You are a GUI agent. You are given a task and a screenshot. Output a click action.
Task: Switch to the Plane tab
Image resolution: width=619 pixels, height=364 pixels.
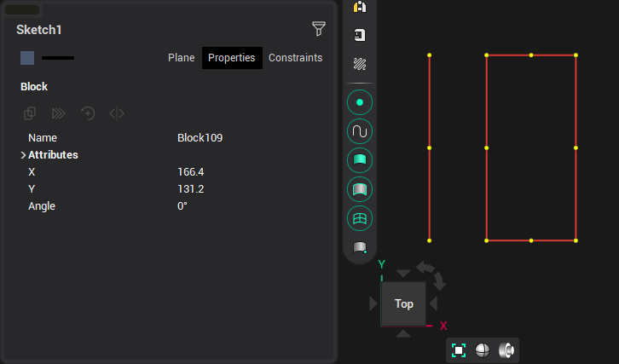tap(181, 58)
